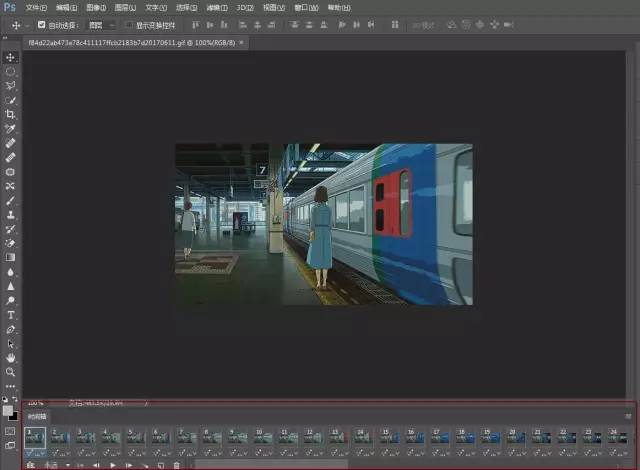Screen dimensions: 640x470
Task: Select the Move tool
Action: pos(11,57)
